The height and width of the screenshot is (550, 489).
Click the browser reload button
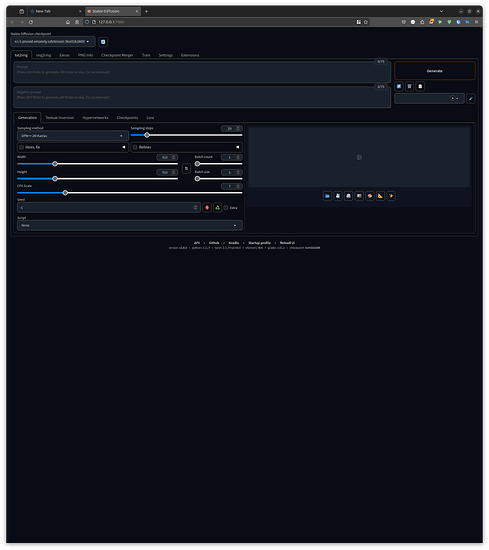(x=31, y=22)
